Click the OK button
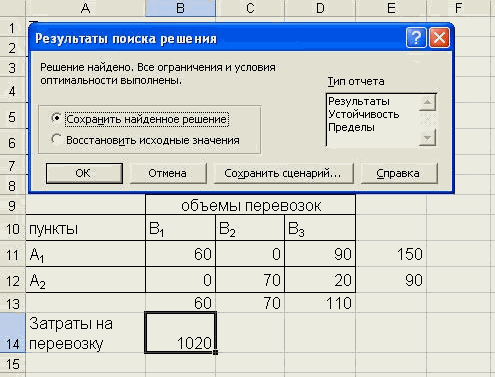 [84, 173]
